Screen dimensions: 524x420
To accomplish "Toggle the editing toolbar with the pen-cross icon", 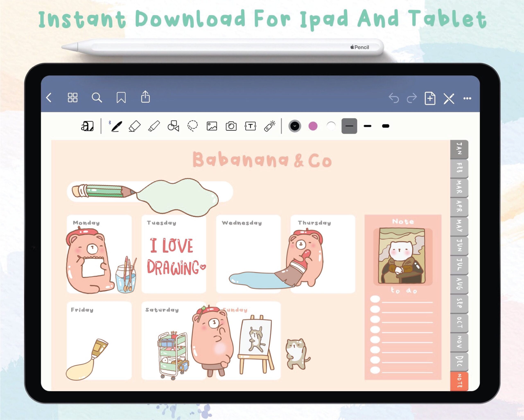I will click(x=449, y=98).
